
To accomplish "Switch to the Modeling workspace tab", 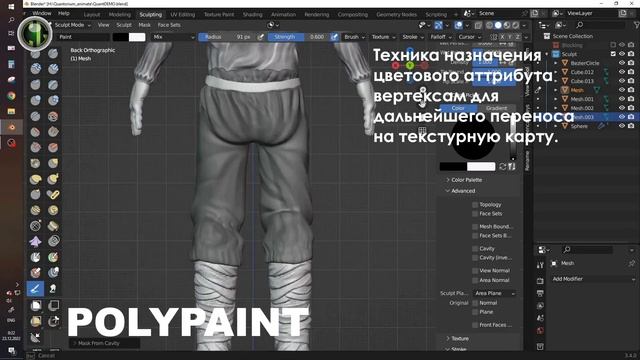I will [x=120, y=14].
